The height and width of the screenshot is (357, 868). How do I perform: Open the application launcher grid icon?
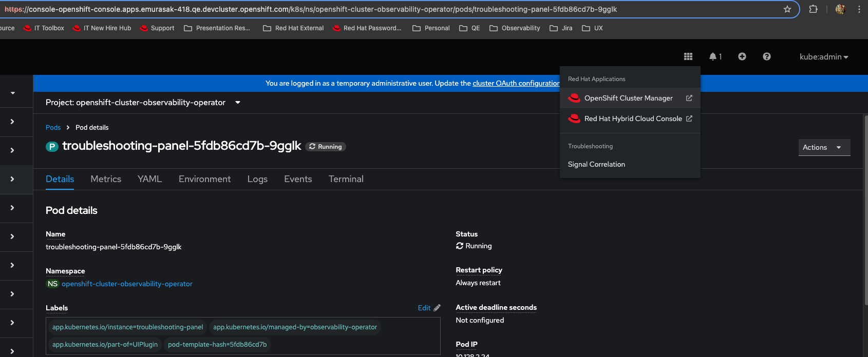coord(688,56)
